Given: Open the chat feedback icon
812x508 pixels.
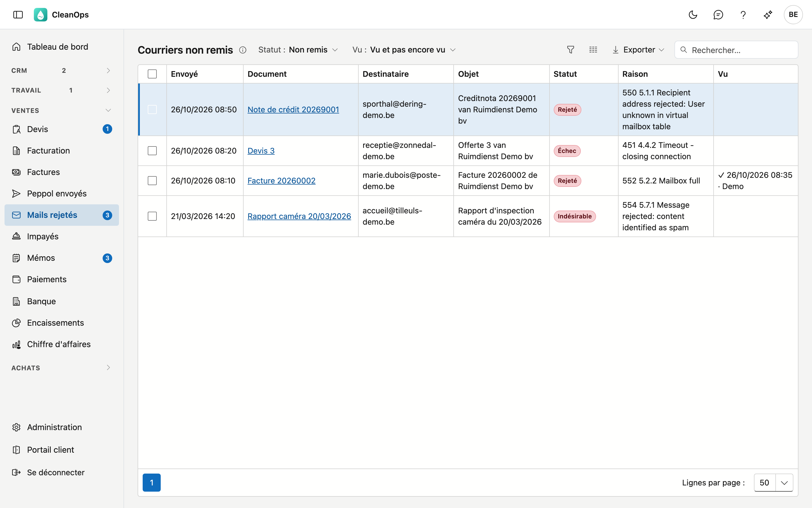Looking at the screenshot, I should pos(718,14).
